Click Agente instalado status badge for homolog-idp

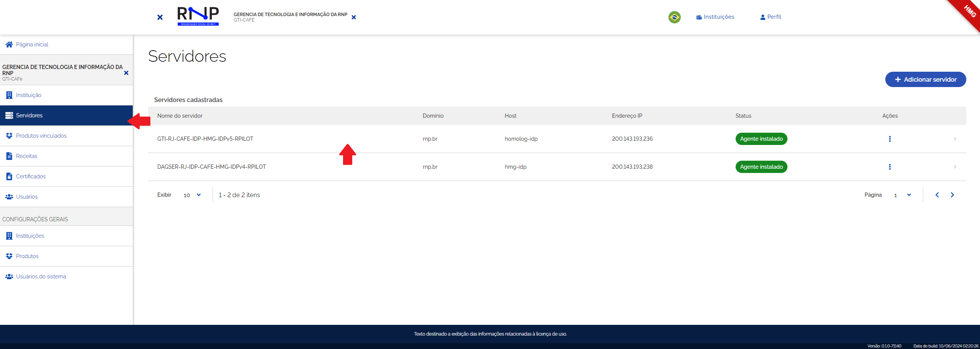[x=761, y=139]
